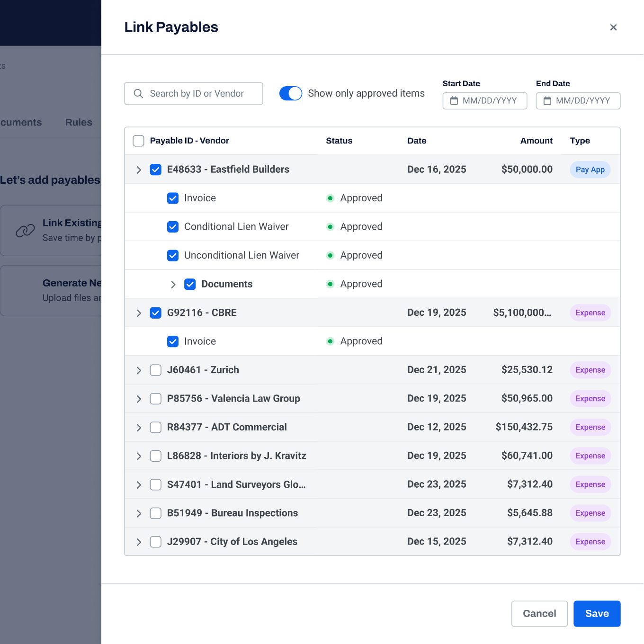644x644 pixels.
Task: Uncheck the Conditional Lien Waiver checkbox
Action: click(x=173, y=227)
